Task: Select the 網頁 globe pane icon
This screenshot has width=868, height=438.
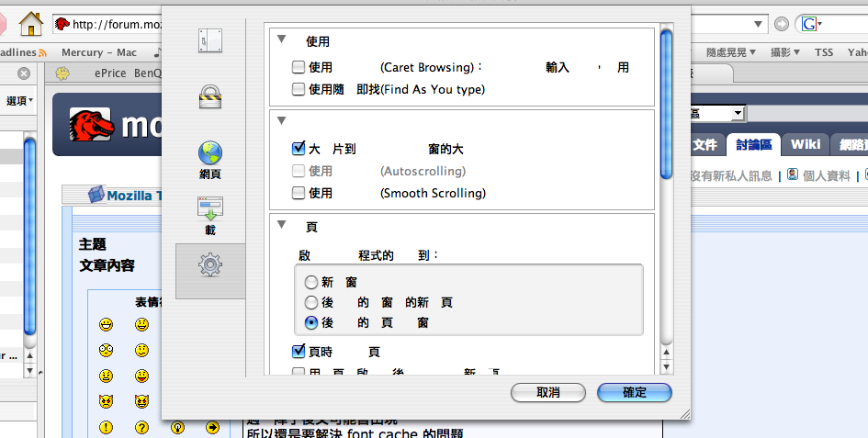Action: [210, 158]
